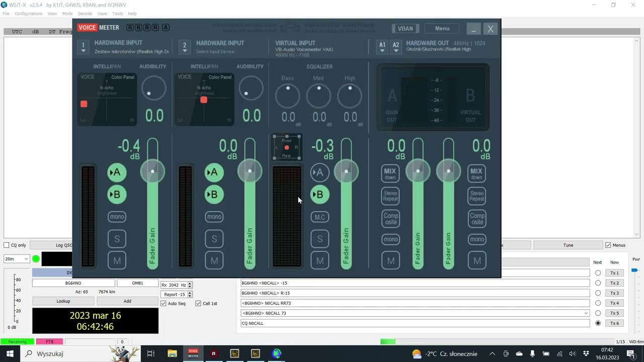This screenshot has height=362, width=644.
Task: Click Intellipan red marker of Input 2
Action: pos(204,100)
